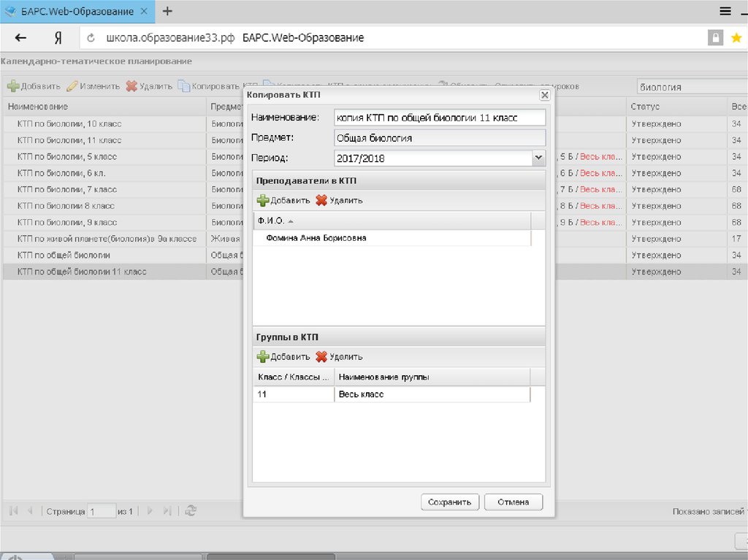Delete group in Группы в КТП section
This screenshot has width=748, height=560.
pyautogui.click(x=339, y=357)
